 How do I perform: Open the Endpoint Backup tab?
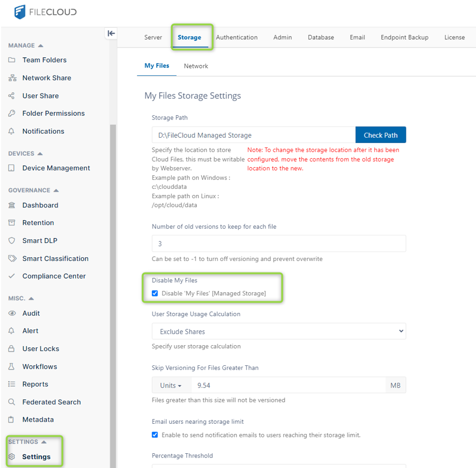click(x=404, y=37)
